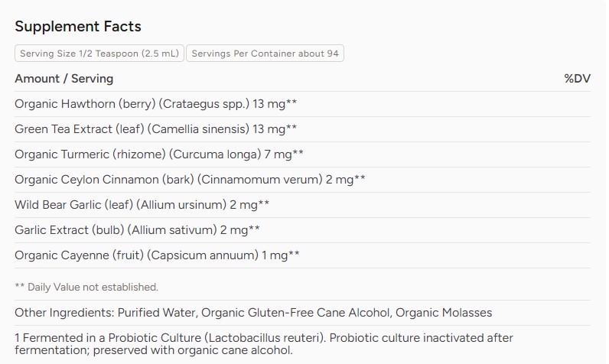The height and width of the screenshot is (364, 609).
Task: Select the Green Tea Extract leaf row
Action: tap(302, 129)
